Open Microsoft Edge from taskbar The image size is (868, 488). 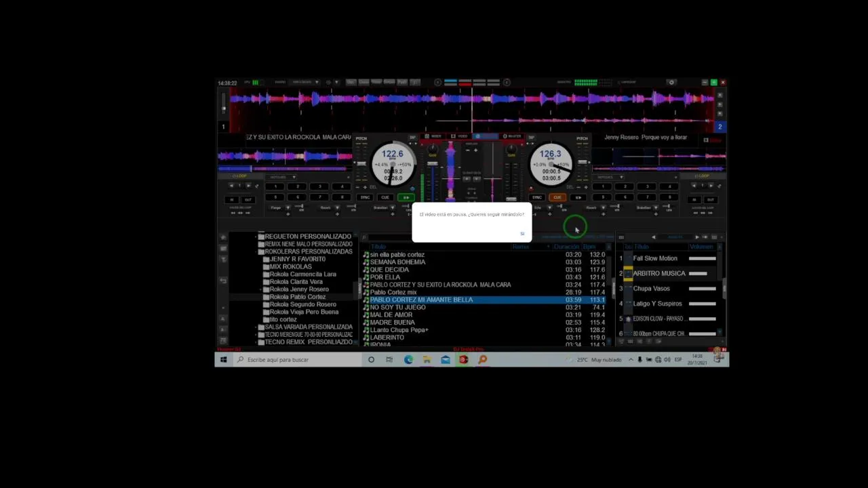408,360
